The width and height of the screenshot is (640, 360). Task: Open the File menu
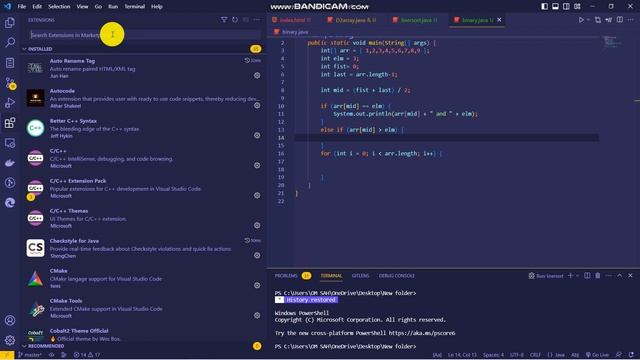coord(22,7)
